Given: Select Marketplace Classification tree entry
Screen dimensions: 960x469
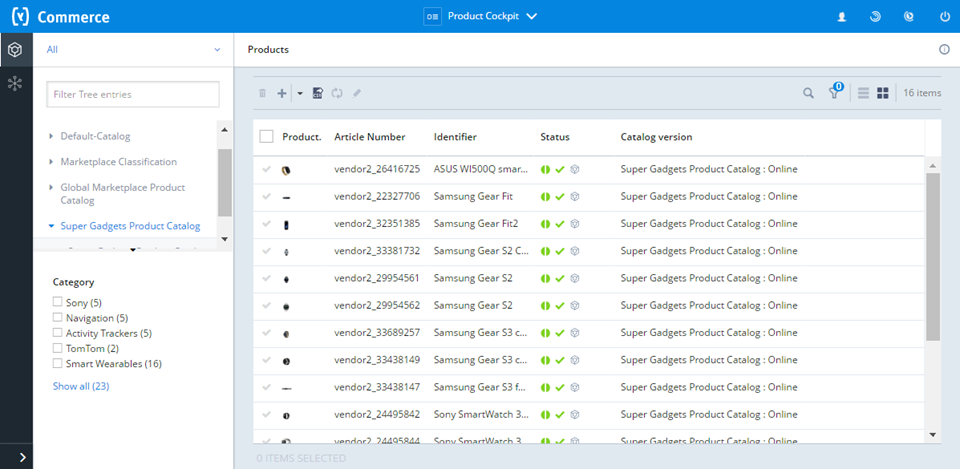Looking at the screenshot, I should pyautogui.click(x=119, y=162).
